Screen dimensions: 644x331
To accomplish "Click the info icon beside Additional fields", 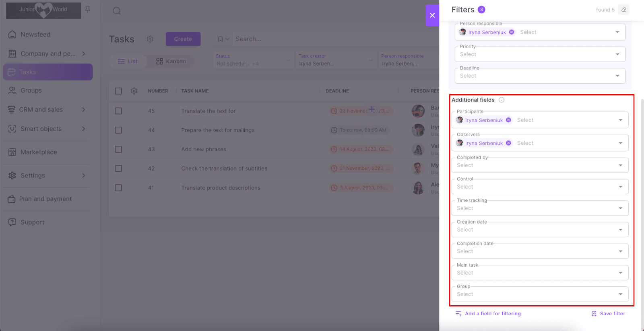I will pyautogui.click(x=502, y=100).
